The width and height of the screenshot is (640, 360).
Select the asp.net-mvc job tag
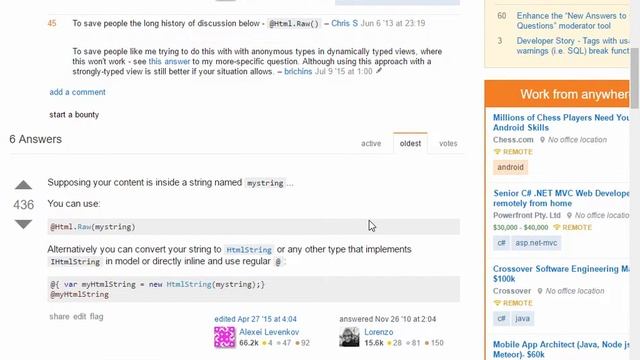pyautogui.click(x=536, y=243)
